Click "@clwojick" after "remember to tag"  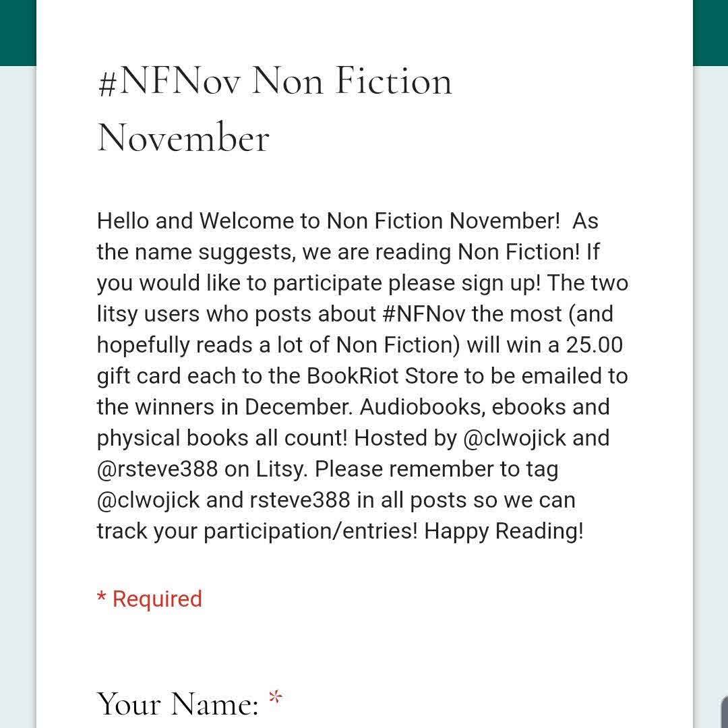(148, 500)
